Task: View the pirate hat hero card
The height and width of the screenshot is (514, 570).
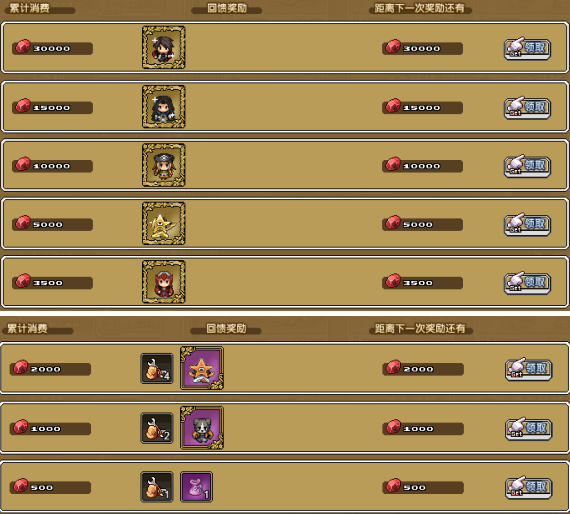Action: tap(164, 165)
